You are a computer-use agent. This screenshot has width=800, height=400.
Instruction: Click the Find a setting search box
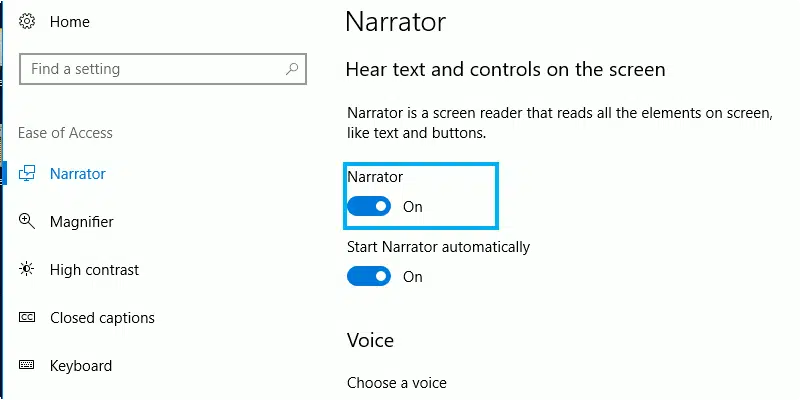pos(150,69)
